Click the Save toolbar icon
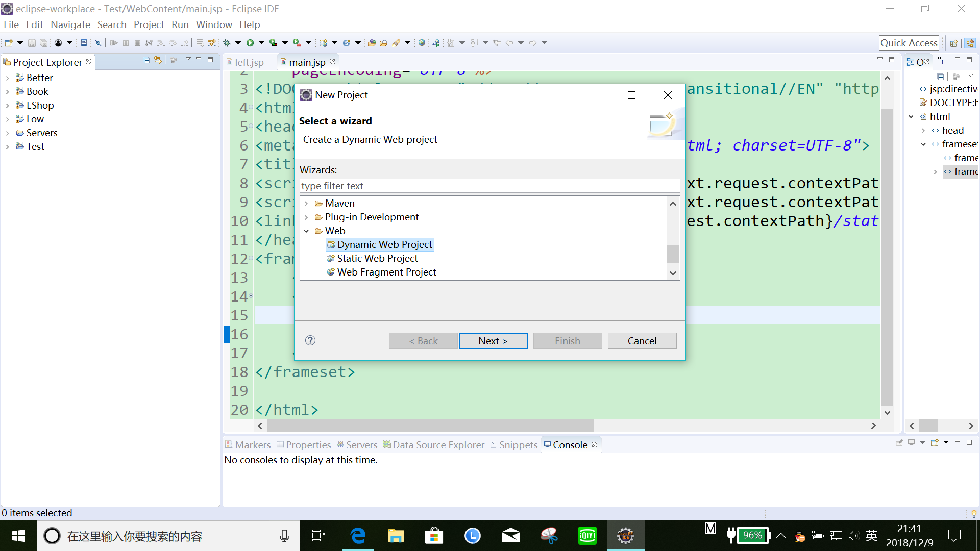The image size is (980, 551). pos(32,43)
